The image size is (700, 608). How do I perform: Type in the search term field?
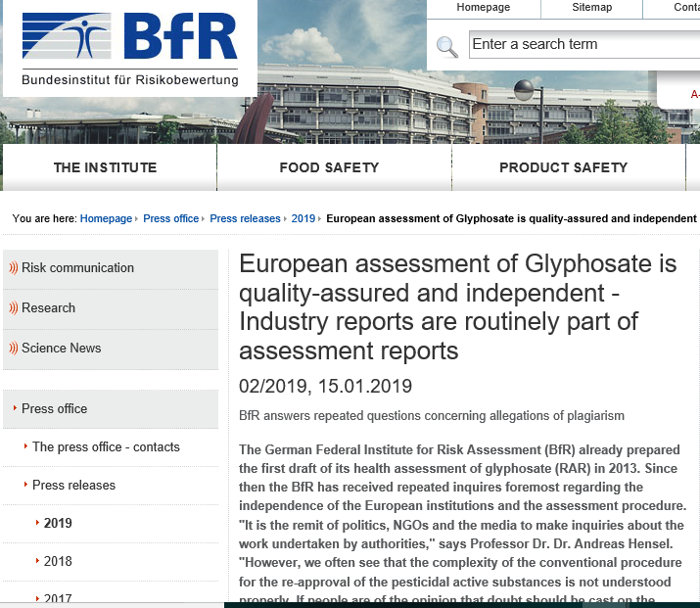(x=583, y=45)
